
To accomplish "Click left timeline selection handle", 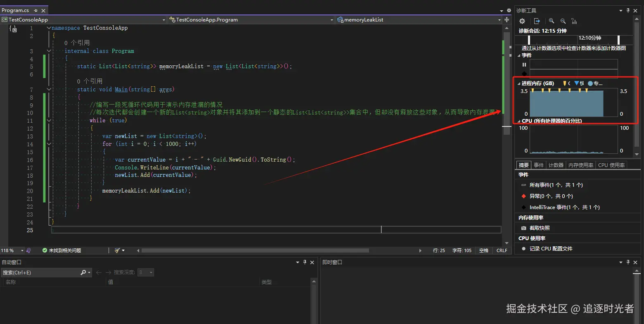I will click(x=530, y=40).
